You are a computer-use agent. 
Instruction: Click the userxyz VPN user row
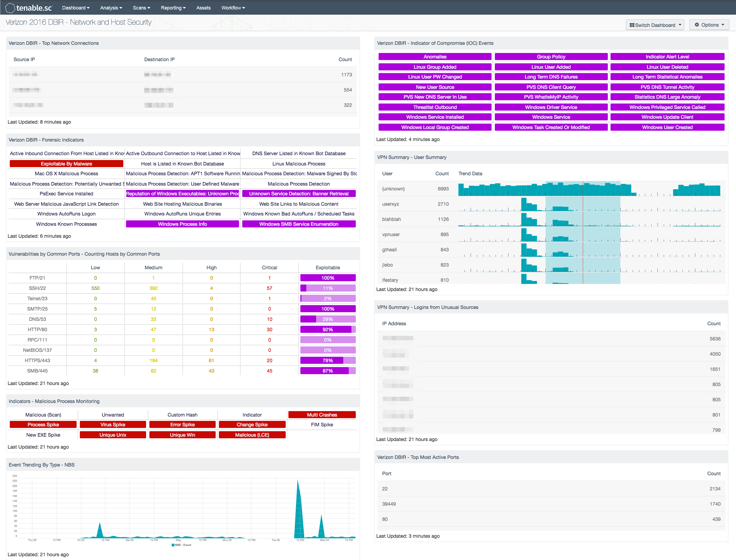pos(551,204)
